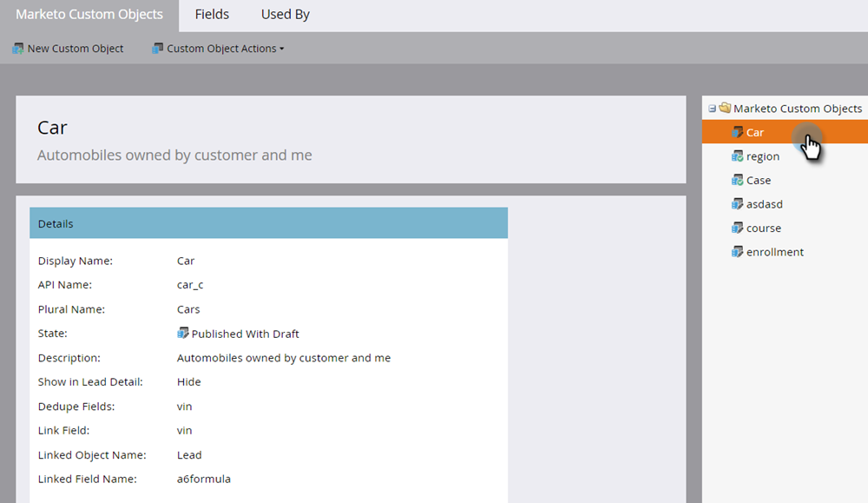The height and width of the screenshot is (503, 868).
Task: Click the Details panel header
Action: coord(268,223)
